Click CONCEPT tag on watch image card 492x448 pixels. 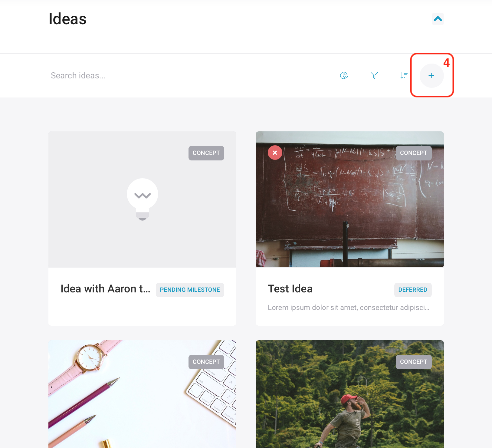[x=206, y=362]
